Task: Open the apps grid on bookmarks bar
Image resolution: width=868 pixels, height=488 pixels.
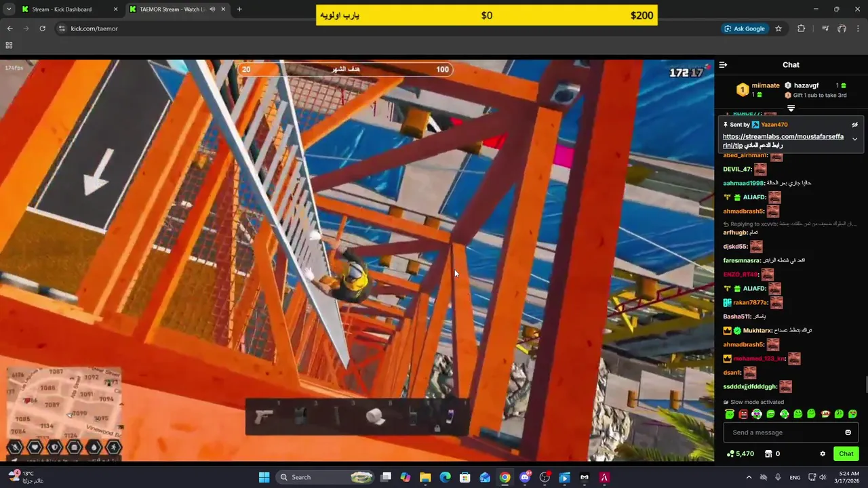Action: pos(9,45)
